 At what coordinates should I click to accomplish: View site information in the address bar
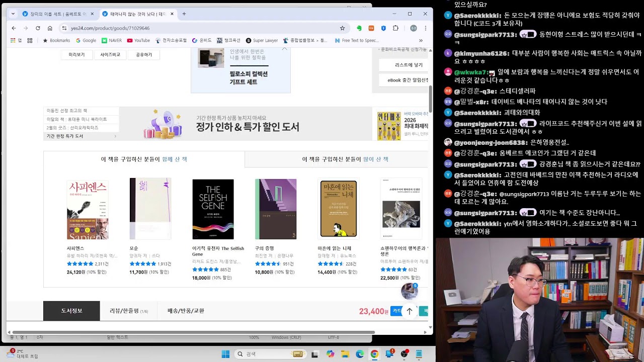[x=64, y=28]
